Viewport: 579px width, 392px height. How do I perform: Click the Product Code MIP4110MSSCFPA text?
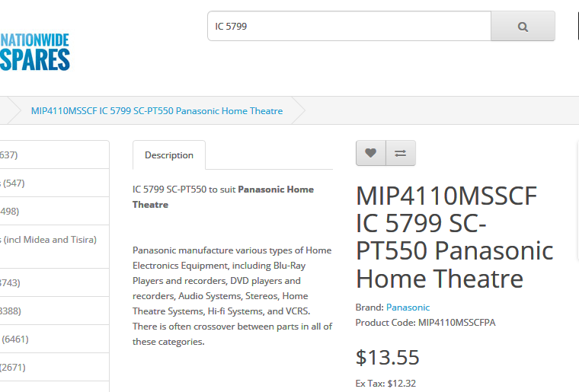tap(425, 323)
